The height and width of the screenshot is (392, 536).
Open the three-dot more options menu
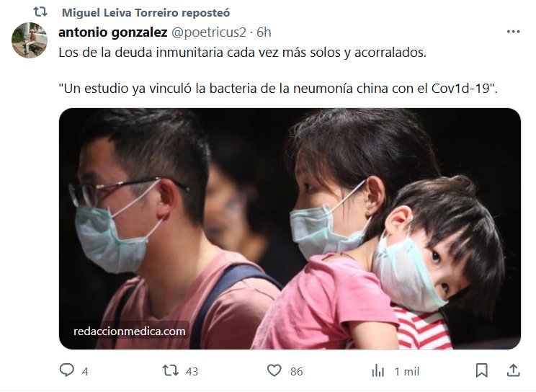(513, 32)
